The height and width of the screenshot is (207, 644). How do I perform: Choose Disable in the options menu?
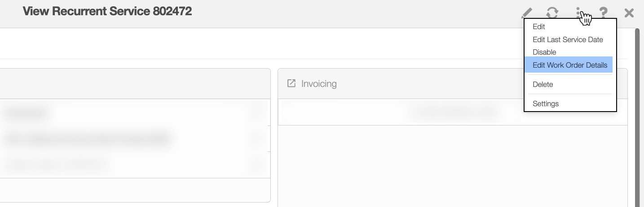tap(544, 52)
